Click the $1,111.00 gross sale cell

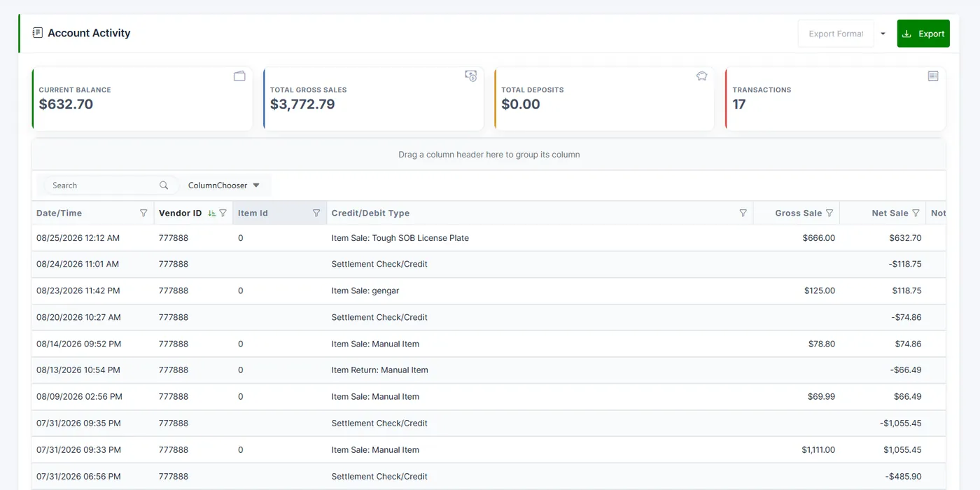(797, 449)
